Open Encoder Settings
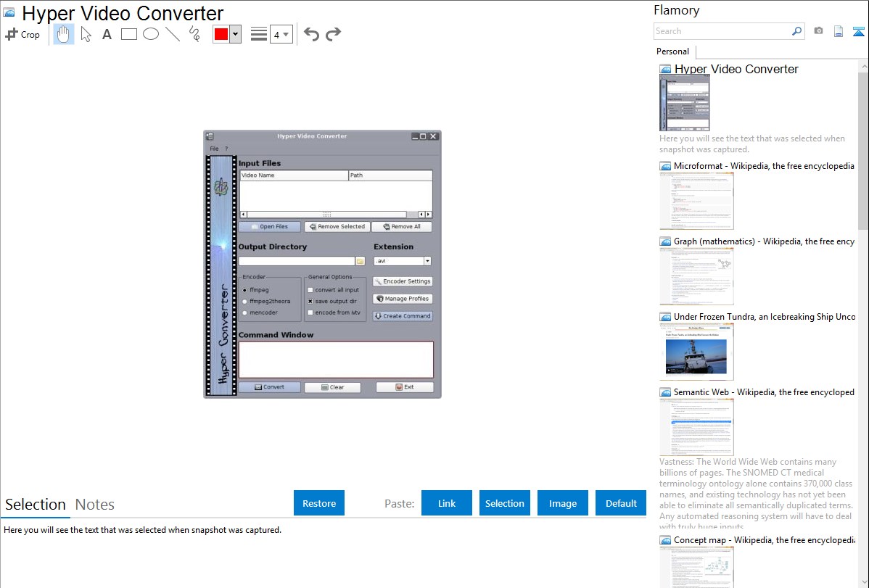 click(x=403, y=281)
